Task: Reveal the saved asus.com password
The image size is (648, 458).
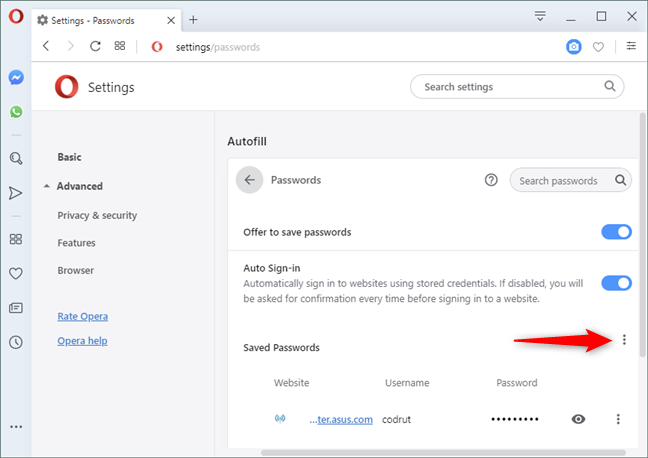Action: pyautogui.click(x=578, y=419)
